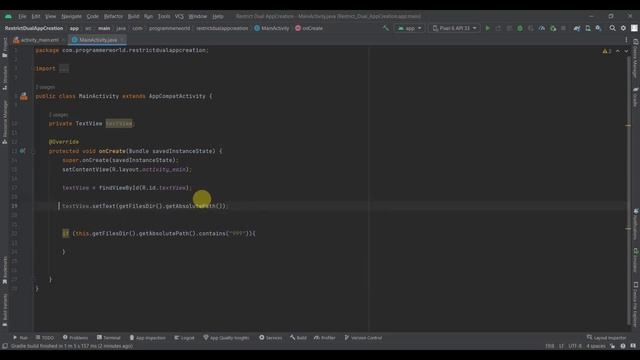The height and width of the screenshot is (360, 640).
Task: Click the @Override annotation text
Action: [64, 142]
